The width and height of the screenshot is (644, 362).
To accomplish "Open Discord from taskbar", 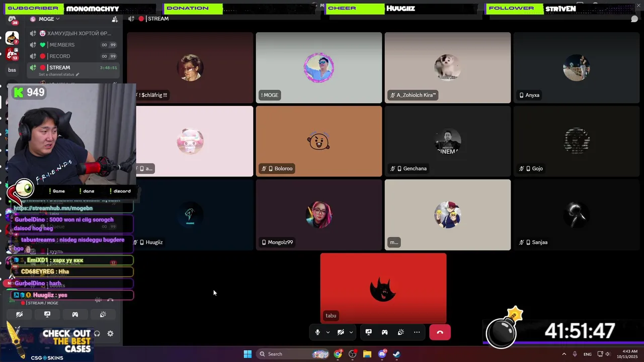I will 382,354.
